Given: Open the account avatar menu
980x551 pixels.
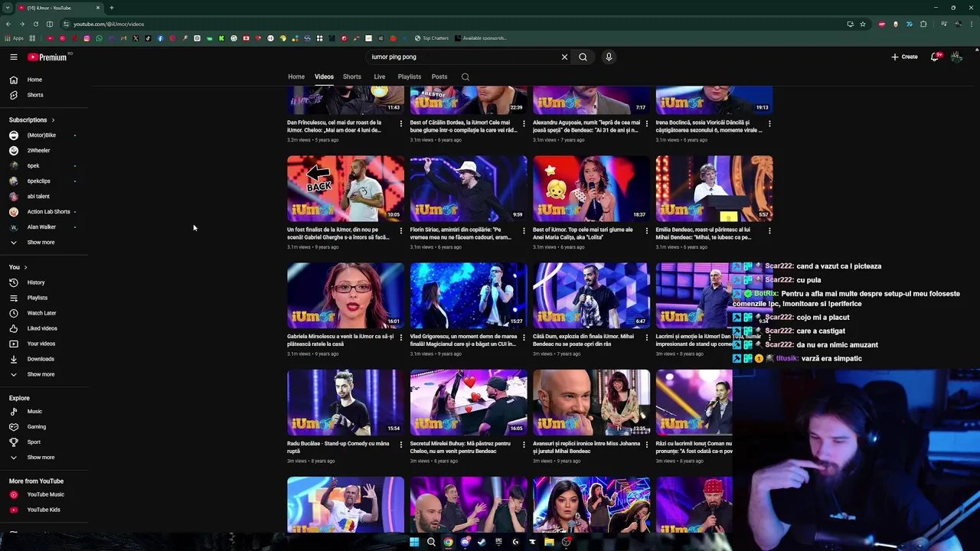Looking at the screenshot, I should click(956, 57).
